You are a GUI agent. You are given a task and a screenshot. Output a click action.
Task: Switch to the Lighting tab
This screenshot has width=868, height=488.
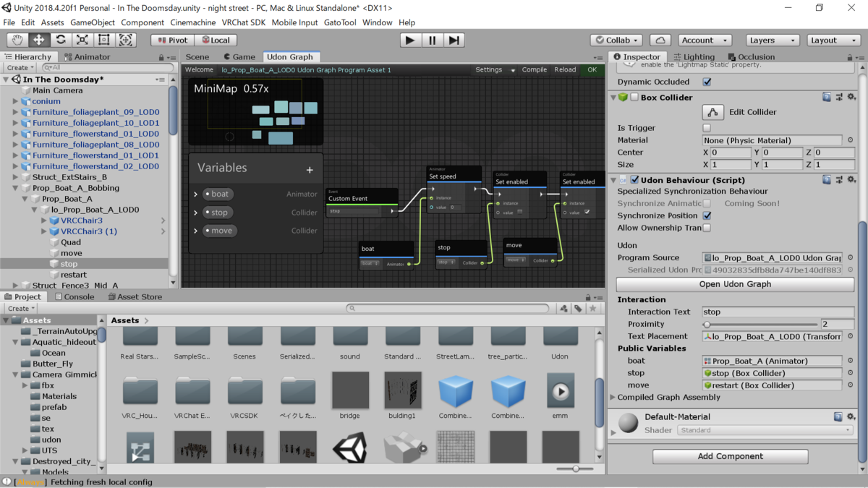(x=694, y=56)
